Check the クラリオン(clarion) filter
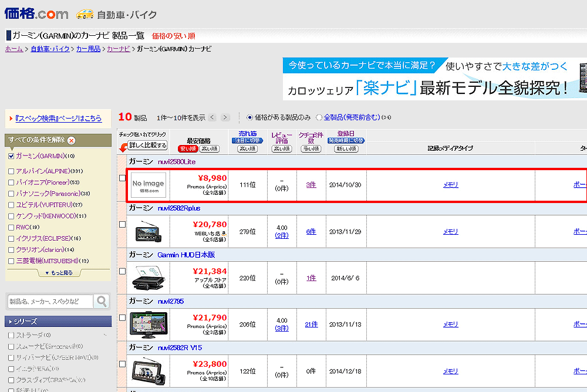The image size is (587, 392). [x=11, y=250]
